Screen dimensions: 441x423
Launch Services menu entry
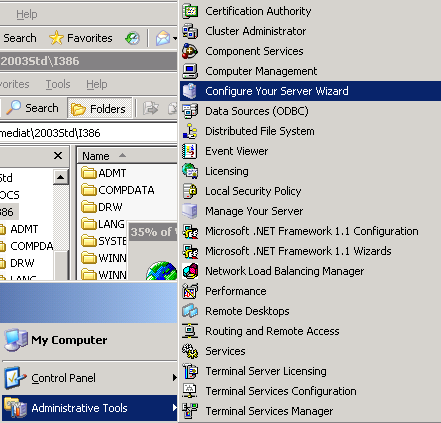[x=310, y=351]
